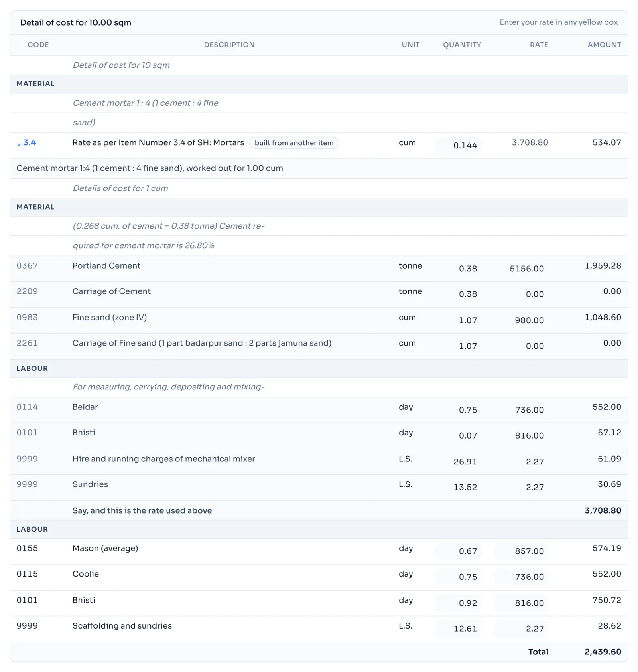Click the Portland Cement rate 5156.00
This screenshot has height=672, width=638.
[527, 269]
